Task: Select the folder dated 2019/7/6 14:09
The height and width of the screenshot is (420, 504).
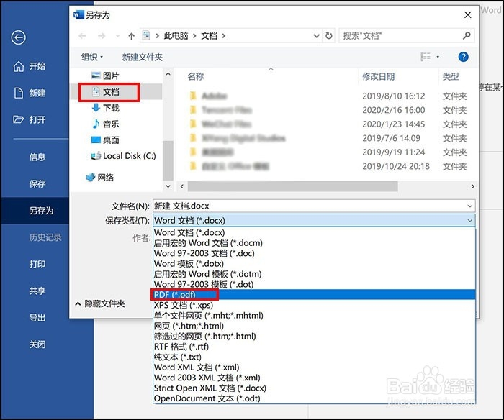Action: [327, 138]
